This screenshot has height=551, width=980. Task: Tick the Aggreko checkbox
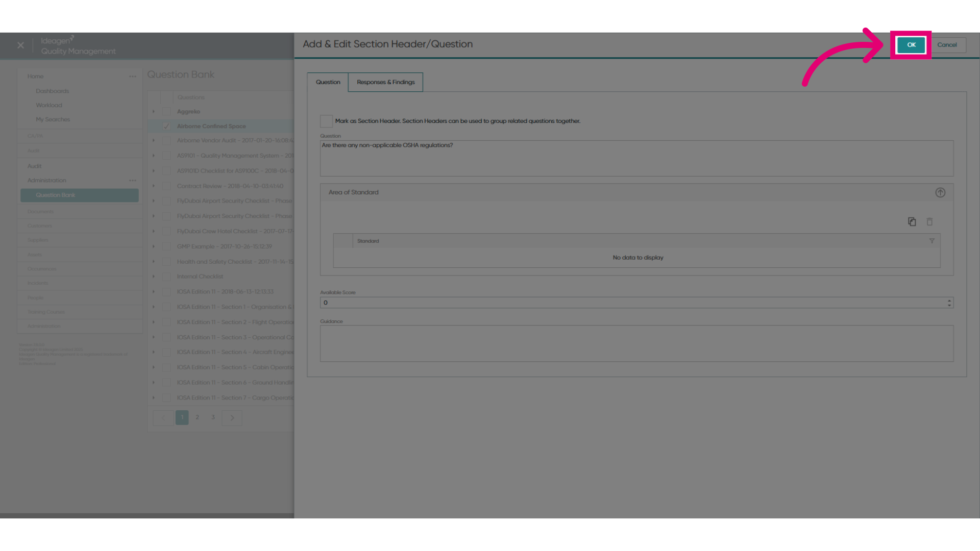(x=166, y=111)
